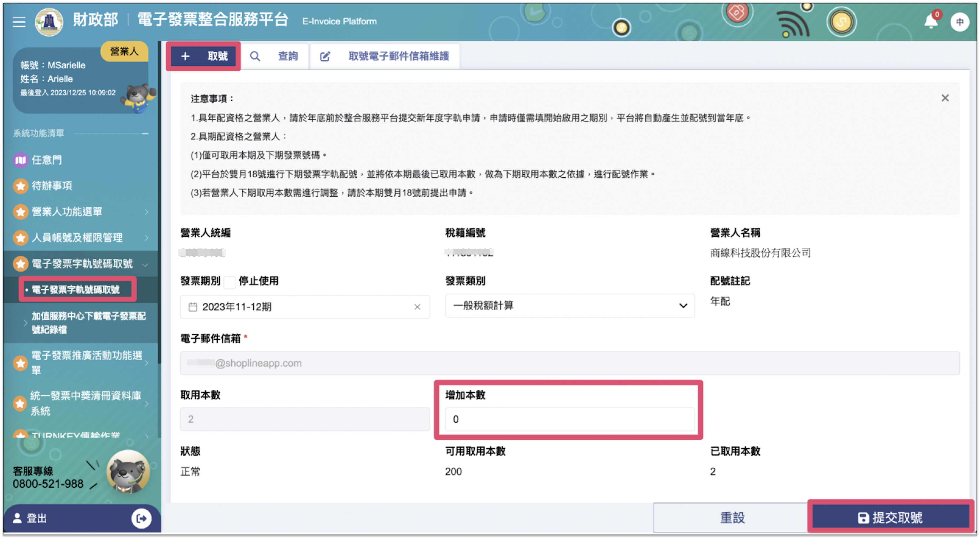Switch language with the 中 icon
The height and width of the screenshot is (539, 980).
click(959, 22)
